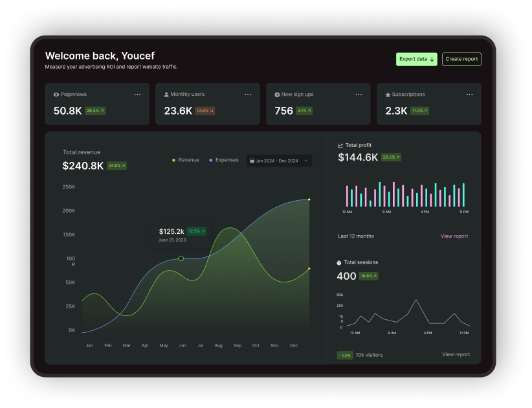Click the download arrow in Export data
This screenshot has height=408, width=532.
click(x=432, y=60)
